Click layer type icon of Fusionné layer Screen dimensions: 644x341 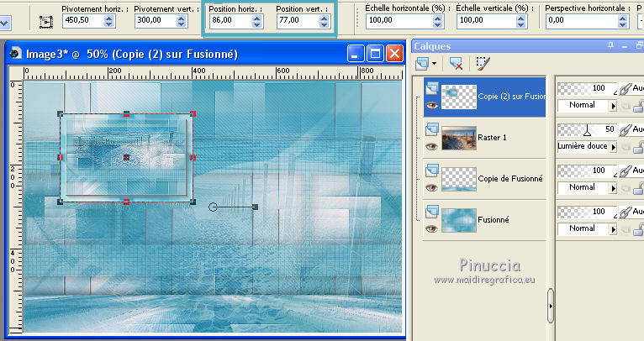click(x=431, y=212)
